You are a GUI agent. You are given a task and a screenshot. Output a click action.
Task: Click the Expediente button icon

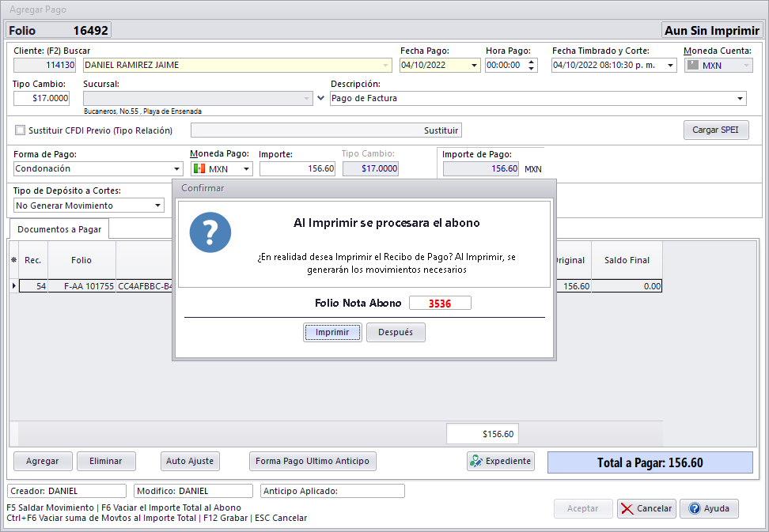coord(476,461)
